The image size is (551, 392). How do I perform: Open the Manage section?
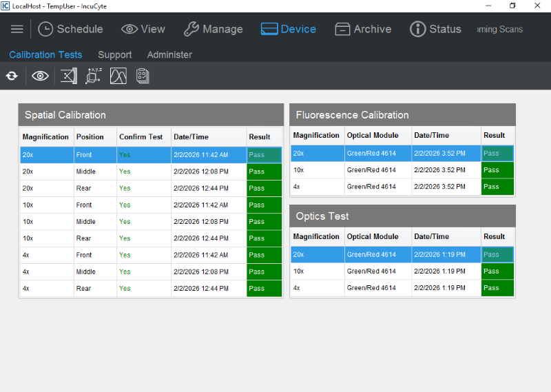tap(213, 29)
